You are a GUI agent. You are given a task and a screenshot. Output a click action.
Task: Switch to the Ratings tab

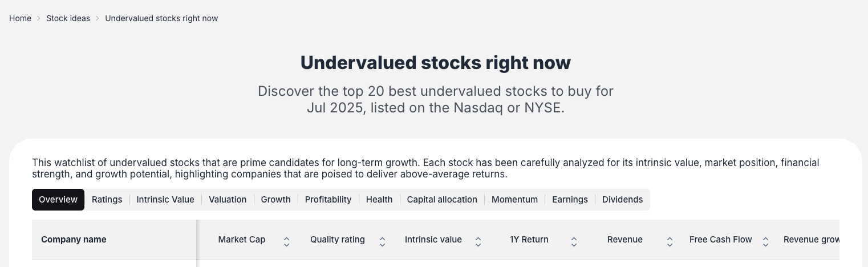(x=107, y=200)
